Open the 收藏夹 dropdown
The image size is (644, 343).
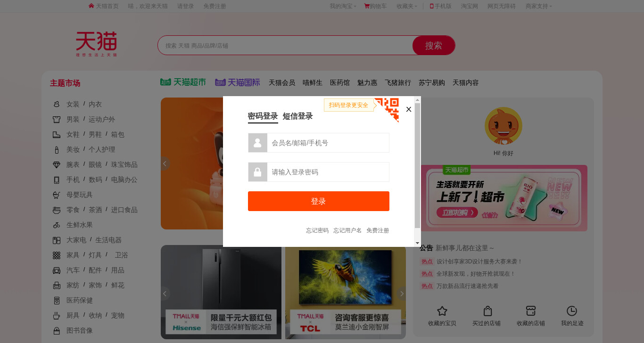407,6
